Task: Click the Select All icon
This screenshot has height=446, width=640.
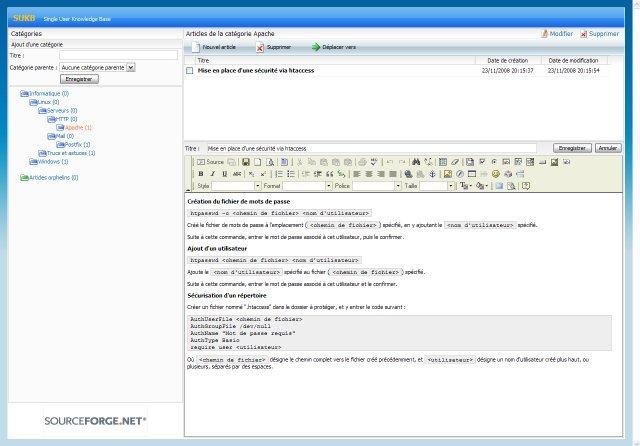Action: tap(443, 162)
